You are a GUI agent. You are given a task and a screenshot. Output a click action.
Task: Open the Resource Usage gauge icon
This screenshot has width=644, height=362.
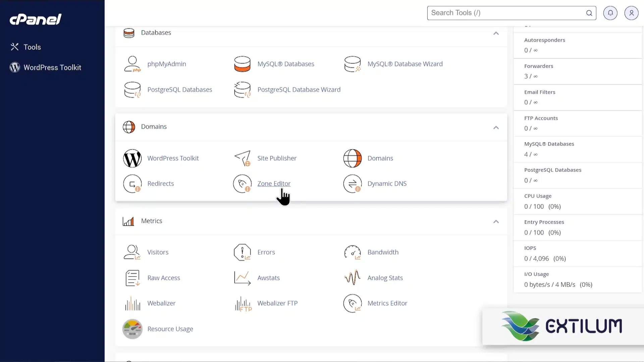click(132, 329)
